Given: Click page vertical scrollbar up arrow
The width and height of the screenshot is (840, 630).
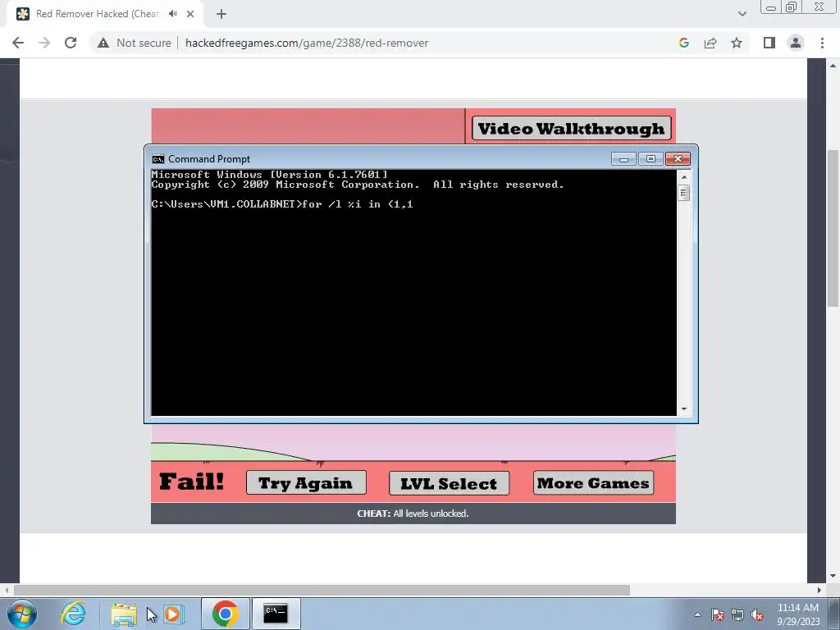Looking at the screenshot, I should point(833,66).
